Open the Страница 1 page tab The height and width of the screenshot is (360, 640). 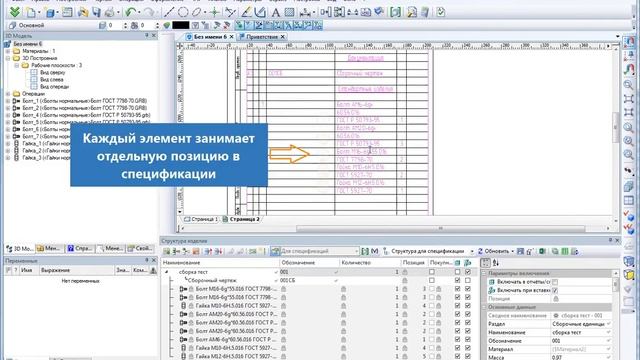point(201,219)
